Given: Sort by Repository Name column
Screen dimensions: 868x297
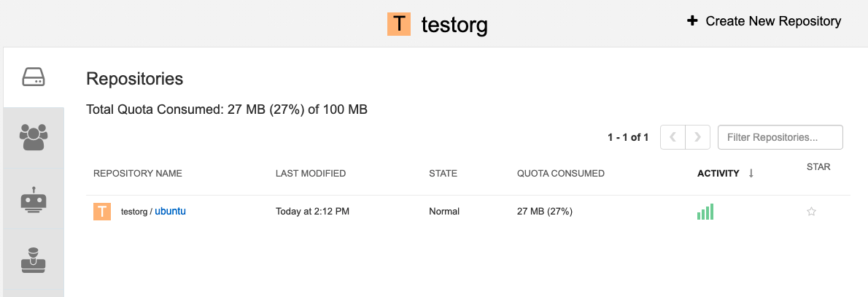Looking at the screenshot, I should click(138, 174).
